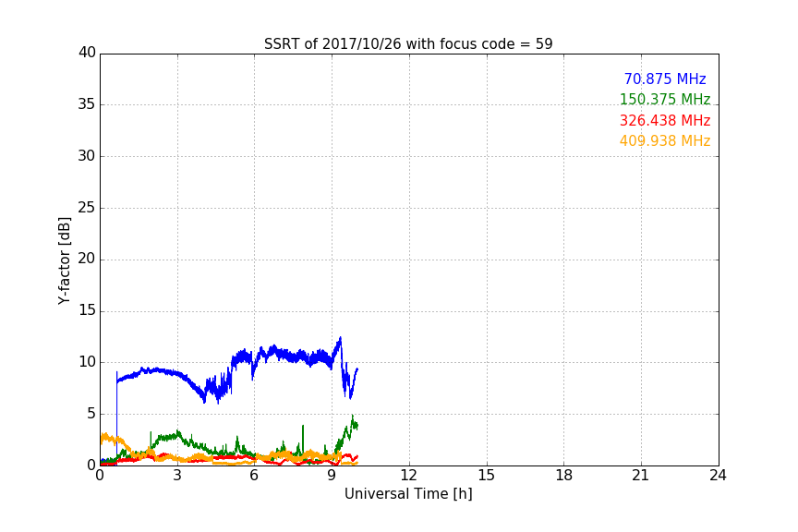Click the y-axis tick value 5

coord(91,414)
